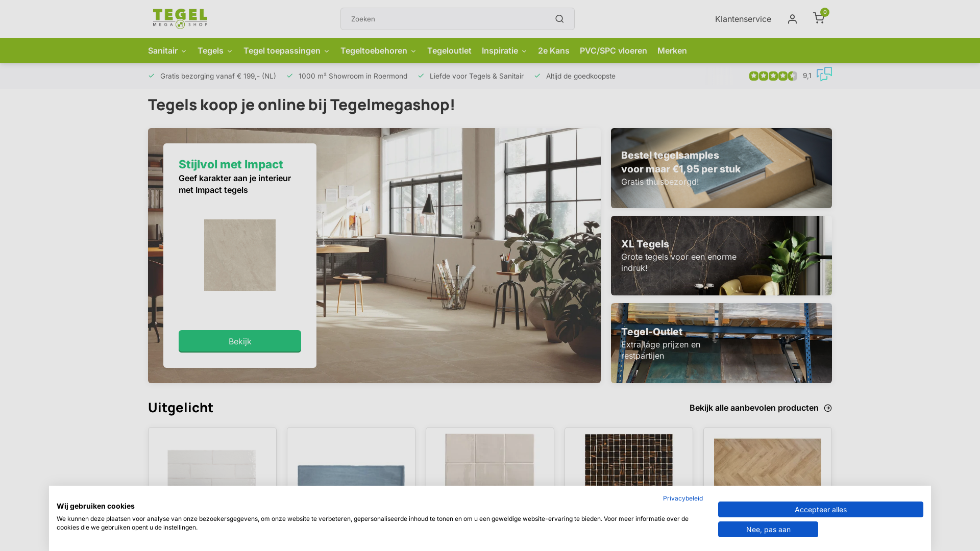
Task: Click Nee, pas aan button
Action: 768,530
